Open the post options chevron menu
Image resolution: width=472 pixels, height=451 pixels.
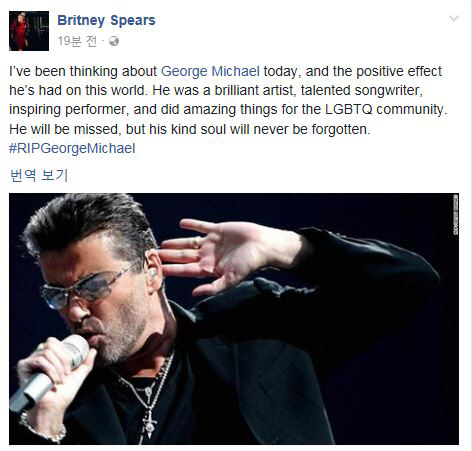coord(454,18)
